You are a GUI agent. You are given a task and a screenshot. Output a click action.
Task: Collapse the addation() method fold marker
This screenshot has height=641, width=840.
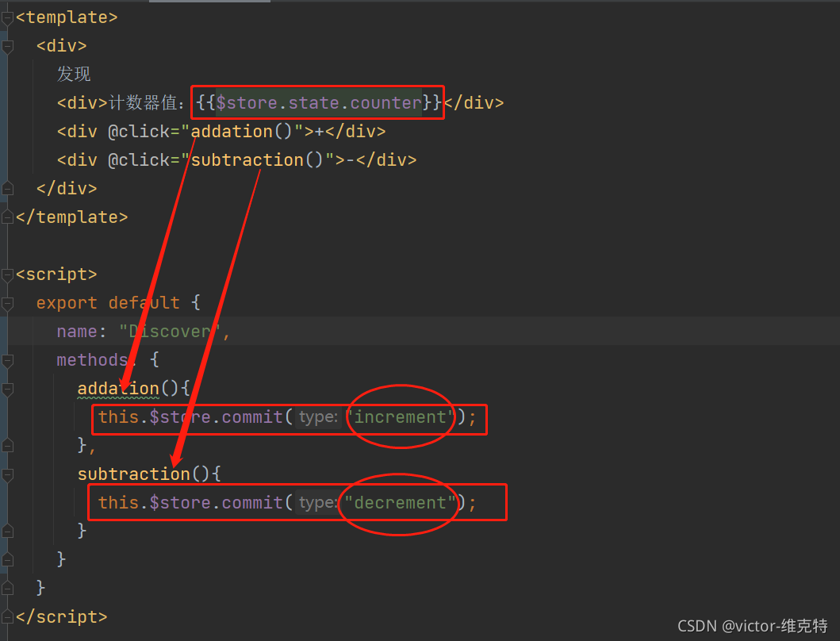(x=7, y=389)
